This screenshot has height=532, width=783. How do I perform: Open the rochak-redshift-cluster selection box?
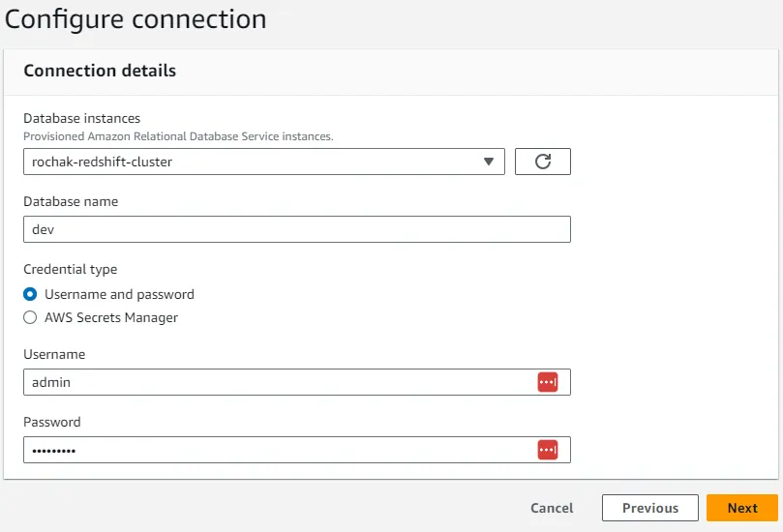263,162
